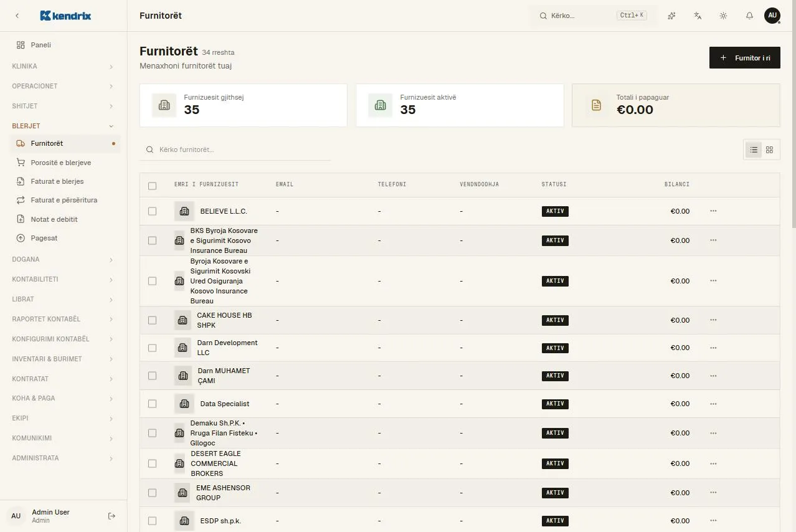Open row actions for BELIEVE L.L.C.
Image resolution: width=796 pixels, height=532 pixels.
click(x=713, y=211)
